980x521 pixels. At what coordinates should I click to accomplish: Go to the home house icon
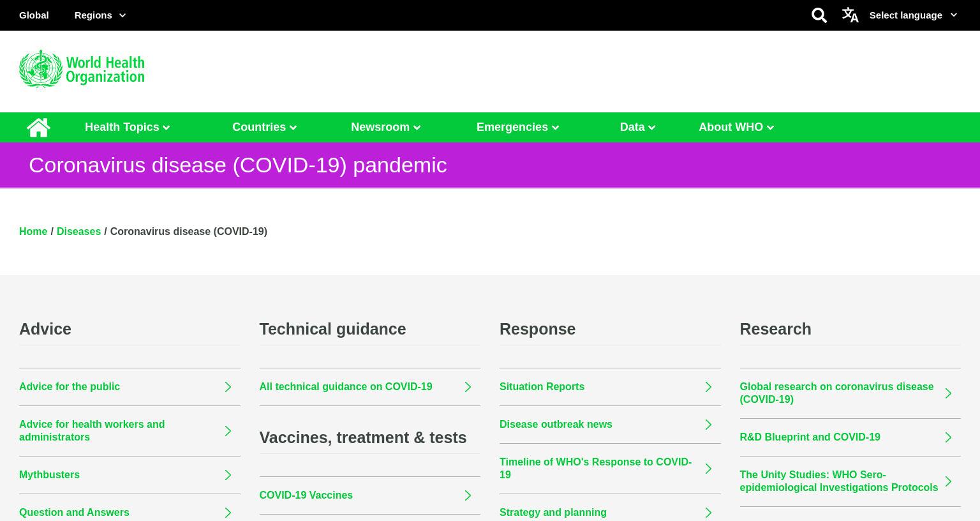(38, 127)
